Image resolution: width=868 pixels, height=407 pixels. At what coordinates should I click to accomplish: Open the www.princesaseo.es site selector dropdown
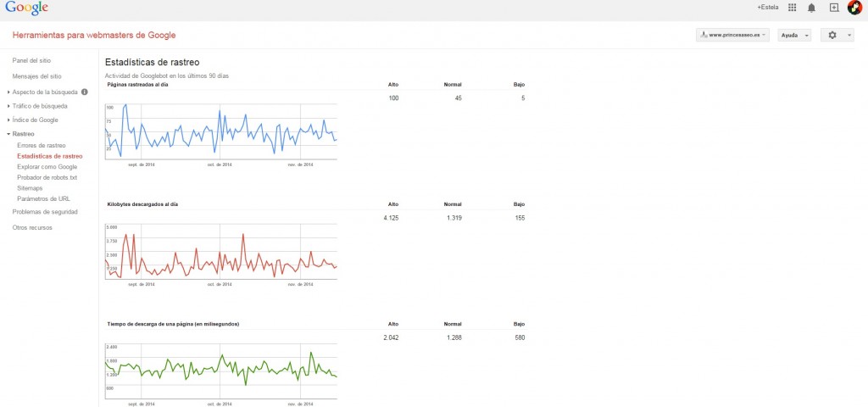(733, 35)
